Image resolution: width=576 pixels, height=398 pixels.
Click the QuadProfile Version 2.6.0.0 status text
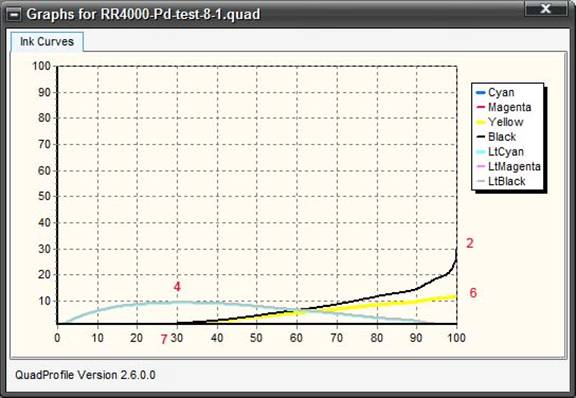tap(85, 375)
